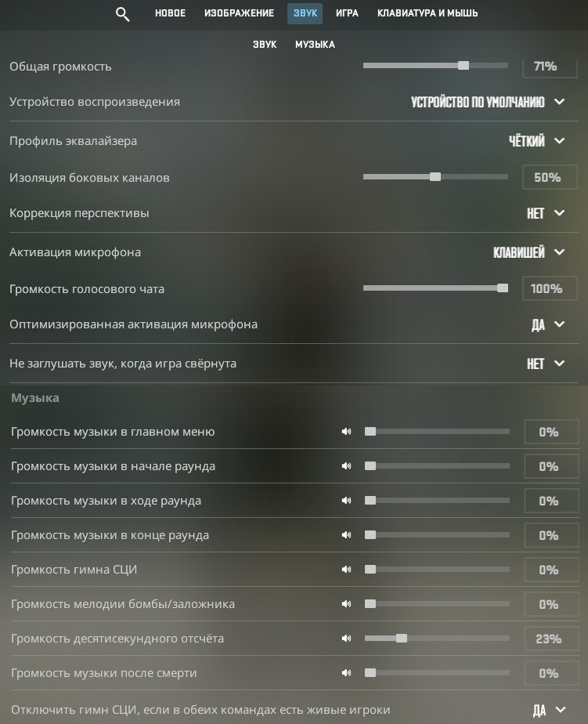Viewport: 588px width, 724px height.
Task: Open the Клавиатура и мышь tab
Action: coord(427,13)
